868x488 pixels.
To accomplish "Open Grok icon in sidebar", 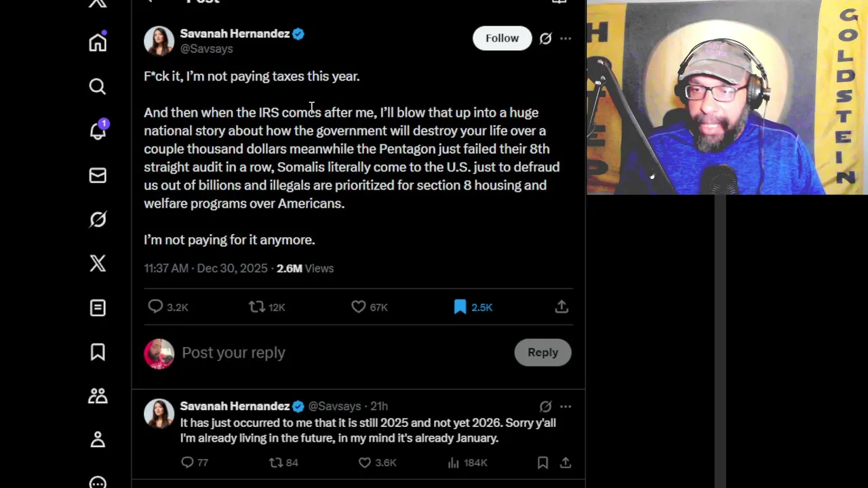I will (x=98, y=220).
